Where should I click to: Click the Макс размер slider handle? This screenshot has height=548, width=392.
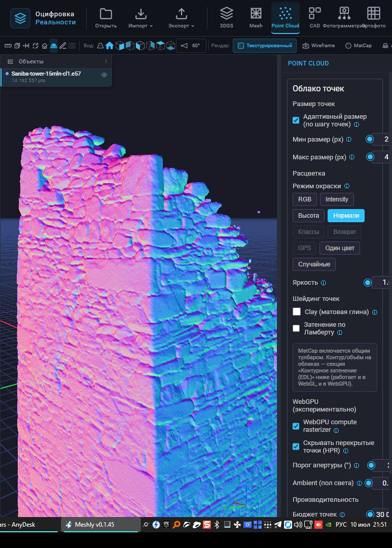pos(370,157)
